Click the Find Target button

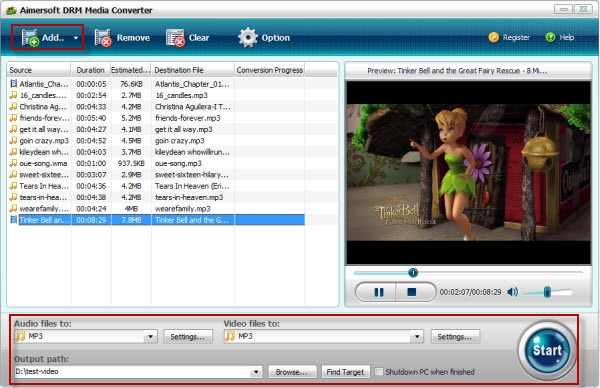(x=346, y=372)
